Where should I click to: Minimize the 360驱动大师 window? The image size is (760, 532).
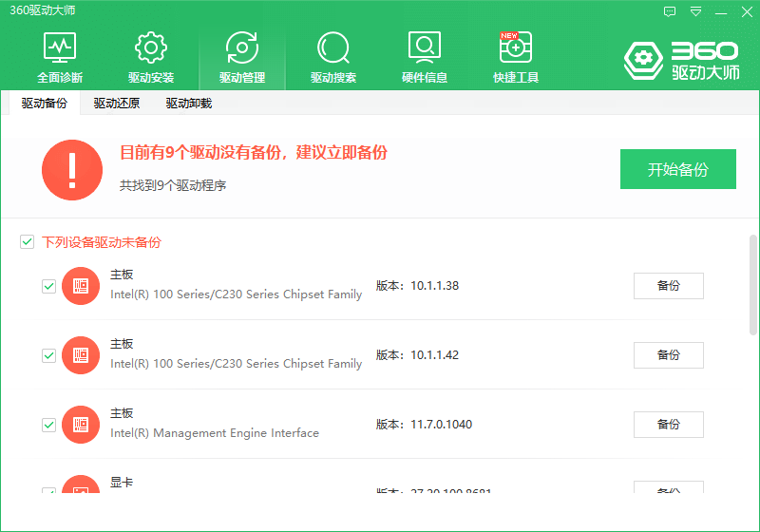(x=721, y=11)
